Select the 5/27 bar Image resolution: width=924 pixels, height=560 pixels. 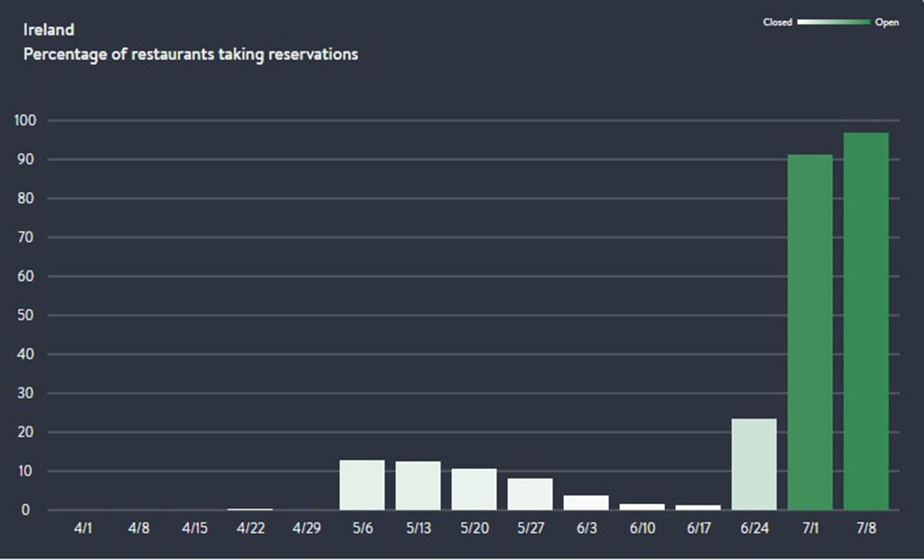pyautogui.click(x=530, y=494)
